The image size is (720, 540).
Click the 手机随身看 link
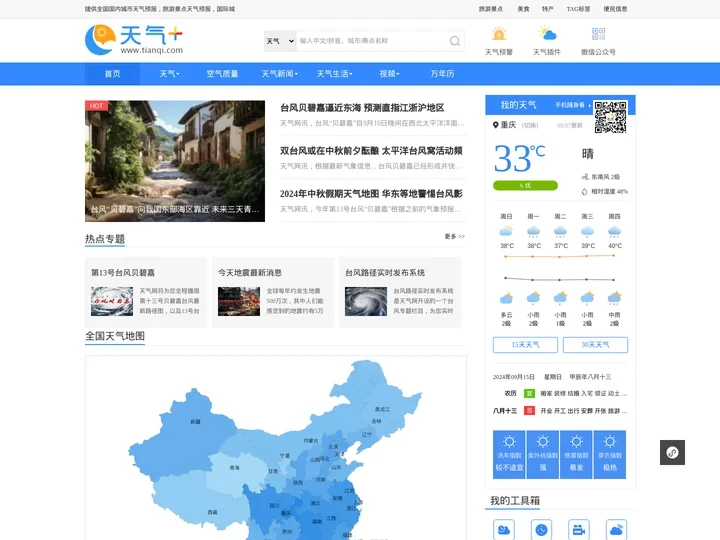click(x=573, y=105)
